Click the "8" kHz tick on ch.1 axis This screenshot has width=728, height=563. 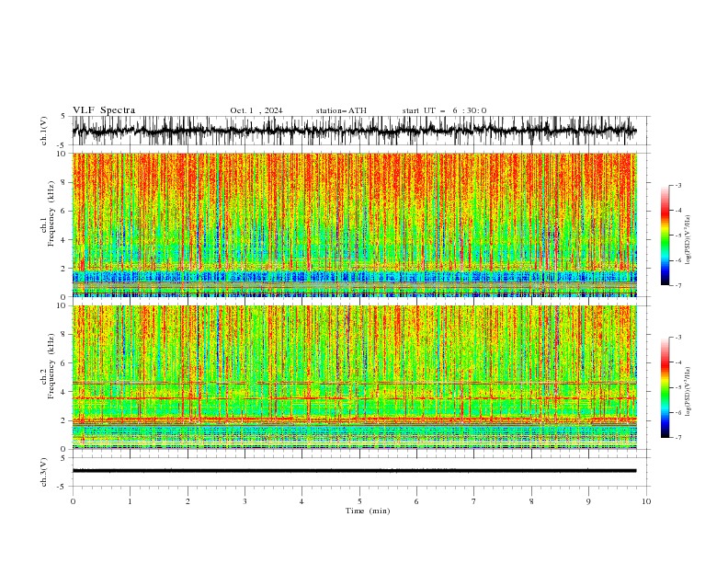click(64, 182)
